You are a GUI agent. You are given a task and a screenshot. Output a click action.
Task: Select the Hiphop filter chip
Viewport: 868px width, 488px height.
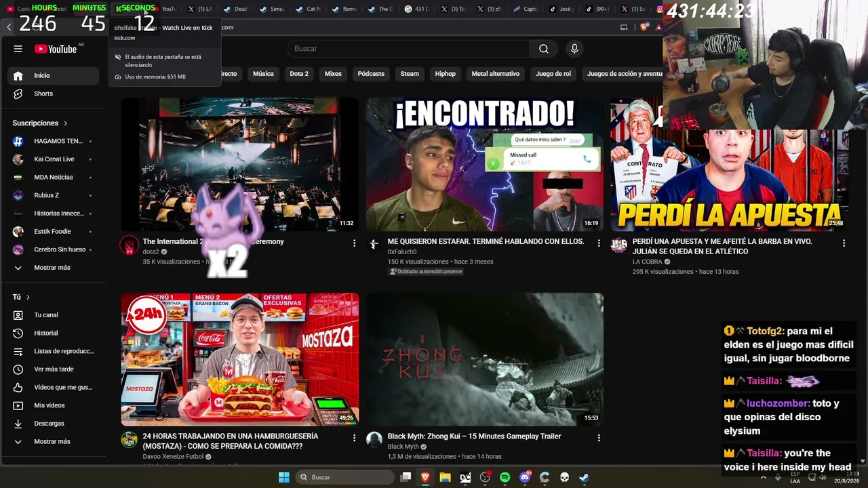pyautogui.click(x=446, y=74)
